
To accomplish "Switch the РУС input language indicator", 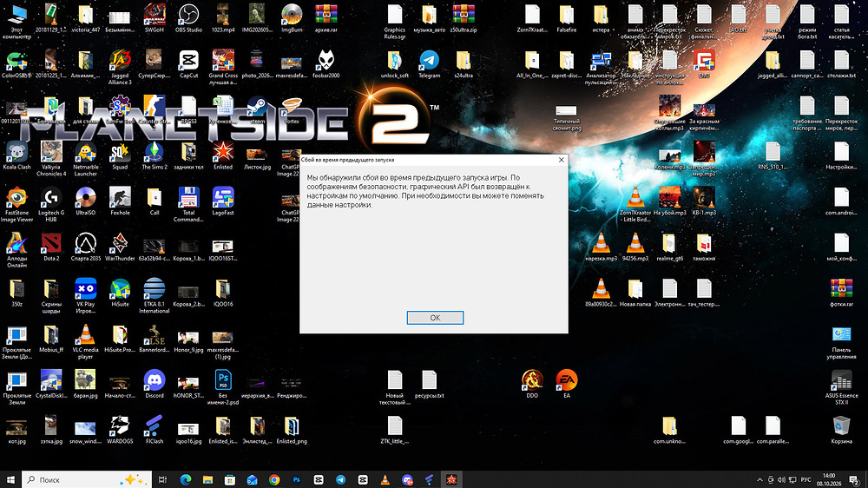I will tap(806, 479).
